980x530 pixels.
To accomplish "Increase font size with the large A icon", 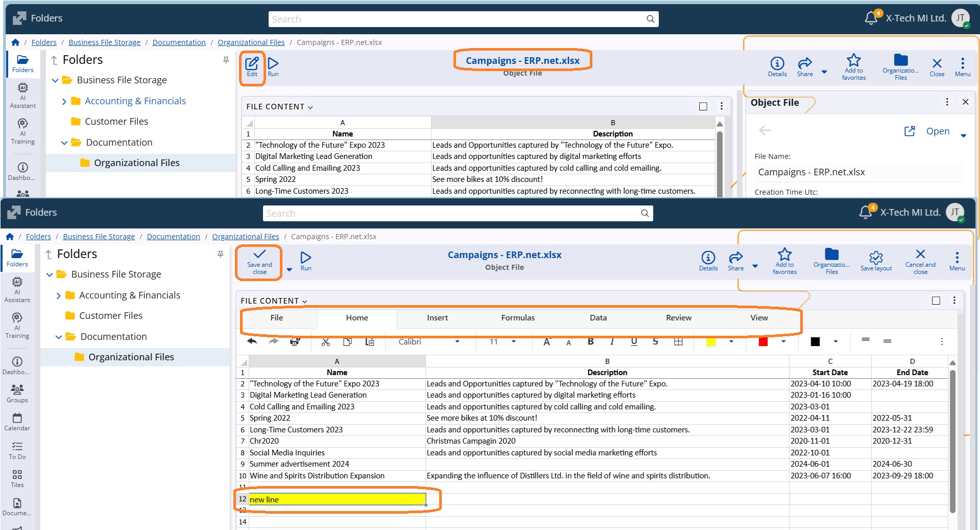I will [547, 341].
